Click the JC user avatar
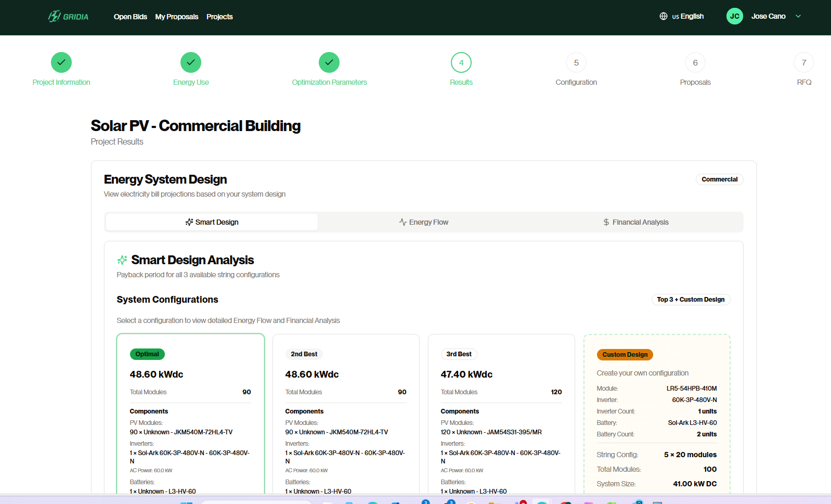Image resolution: width=831 pixels, height=504 pixels. pos(735,16)
